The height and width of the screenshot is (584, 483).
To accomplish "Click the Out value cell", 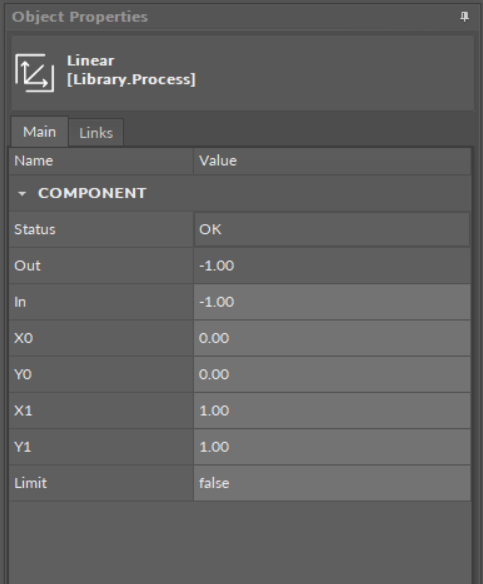I will click(332, 266).
